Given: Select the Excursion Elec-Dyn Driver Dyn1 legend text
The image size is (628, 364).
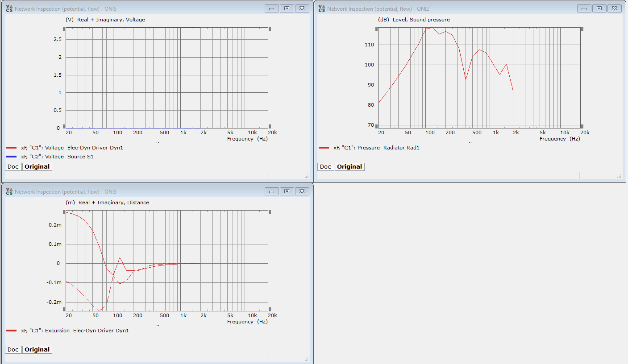Looking at the screenshot, I should pyautogui.click(x=75, y=331).
